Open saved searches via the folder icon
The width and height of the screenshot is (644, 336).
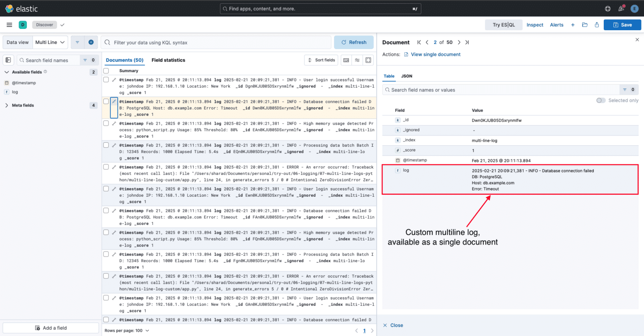585,24
